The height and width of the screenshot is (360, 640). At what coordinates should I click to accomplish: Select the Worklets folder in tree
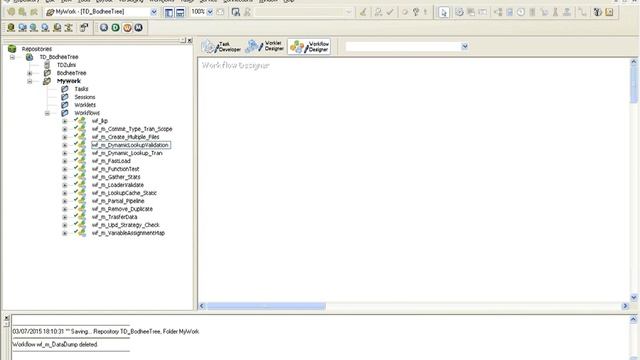85,105
